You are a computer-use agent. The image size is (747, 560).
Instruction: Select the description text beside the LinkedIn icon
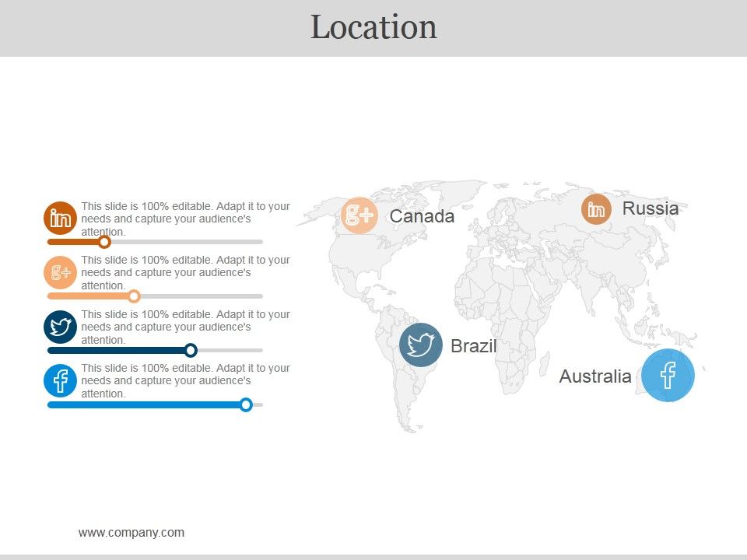[185, 219]
